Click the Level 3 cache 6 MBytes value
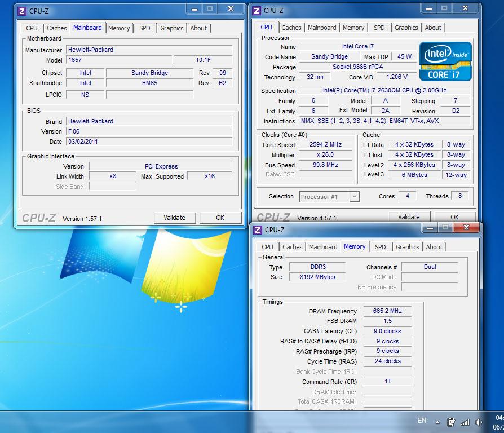The image size is (504, 433). 414,175
